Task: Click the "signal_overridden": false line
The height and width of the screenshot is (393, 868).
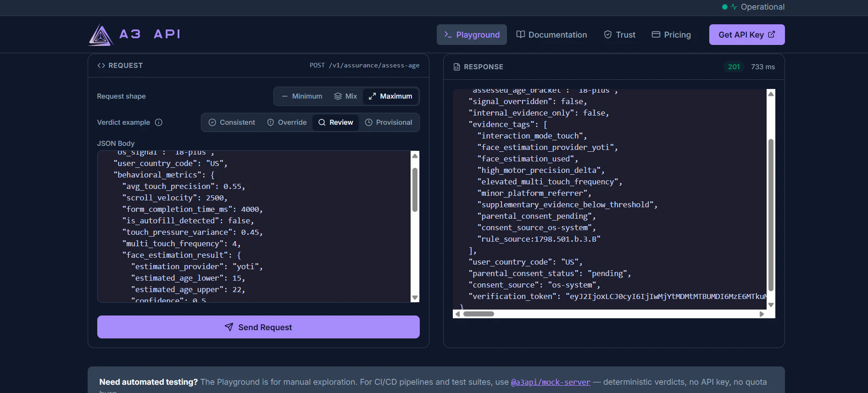Action: (x=528, y=101)
